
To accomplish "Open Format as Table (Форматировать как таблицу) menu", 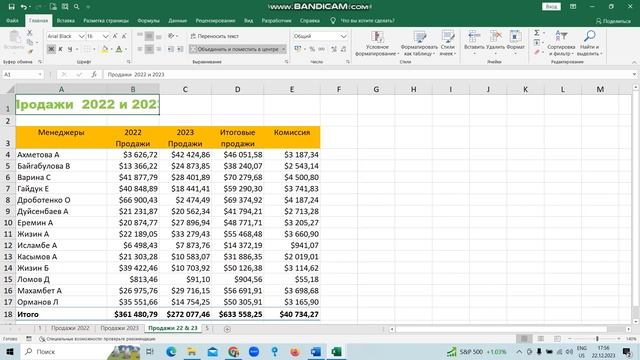I will click(x=419, y=43).
